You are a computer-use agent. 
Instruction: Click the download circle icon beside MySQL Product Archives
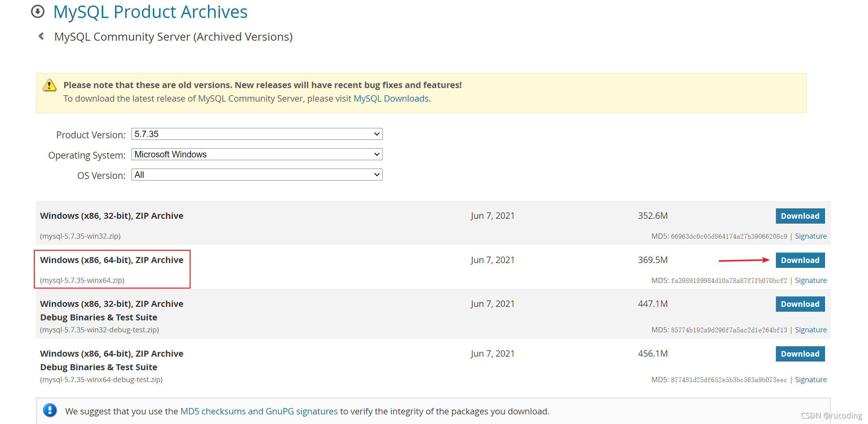[37, 12]
